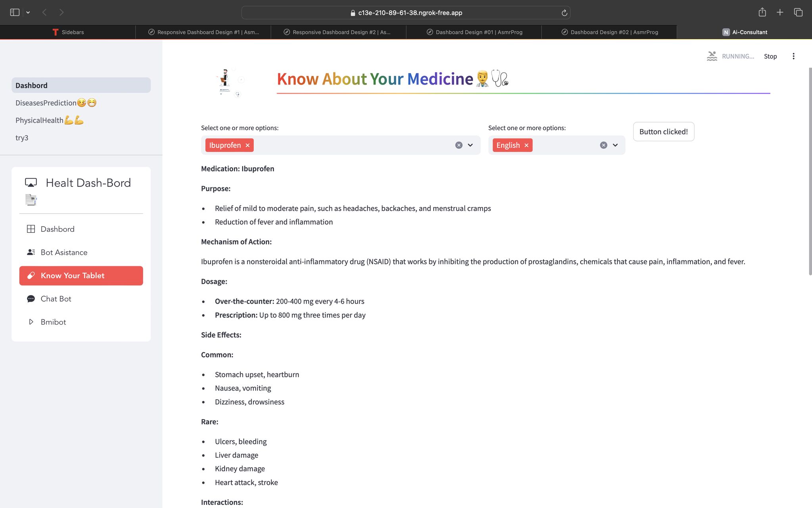Open the Safari sidebar options chevron
812x508 pixels.
pyautogui.click(x=28, y=13)
